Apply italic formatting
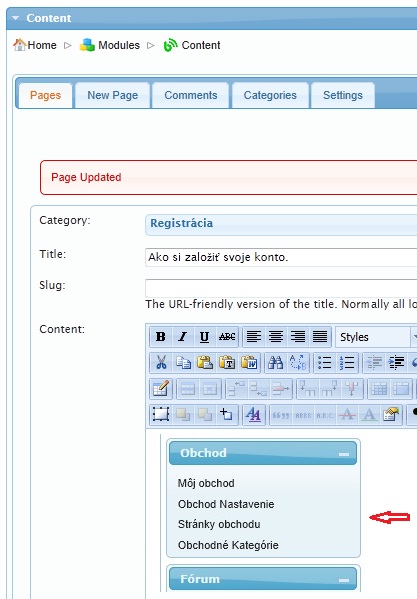This screenshot has width=417, height=599. pyautogui.click(x=183, y=337)
